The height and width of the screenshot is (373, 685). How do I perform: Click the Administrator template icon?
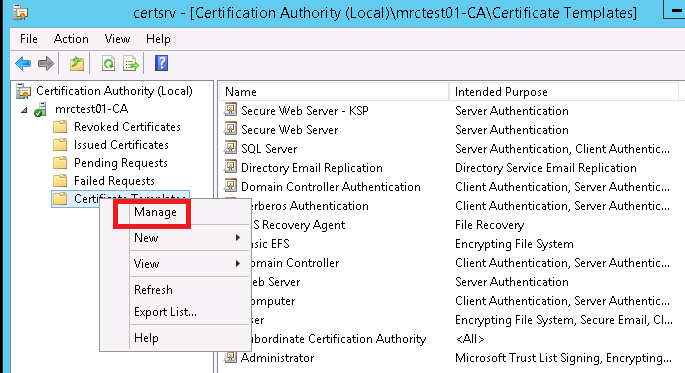(230, 357)
